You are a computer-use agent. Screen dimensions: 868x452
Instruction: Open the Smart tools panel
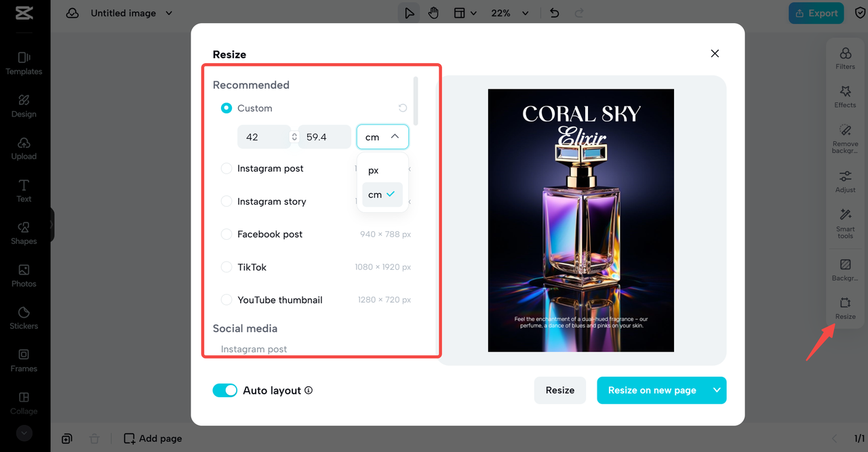click(845, 224)
